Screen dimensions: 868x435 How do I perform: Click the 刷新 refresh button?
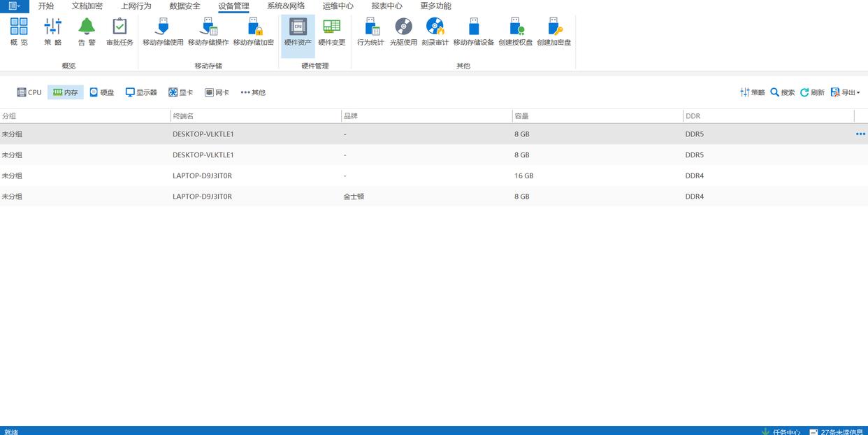point(812,92)
